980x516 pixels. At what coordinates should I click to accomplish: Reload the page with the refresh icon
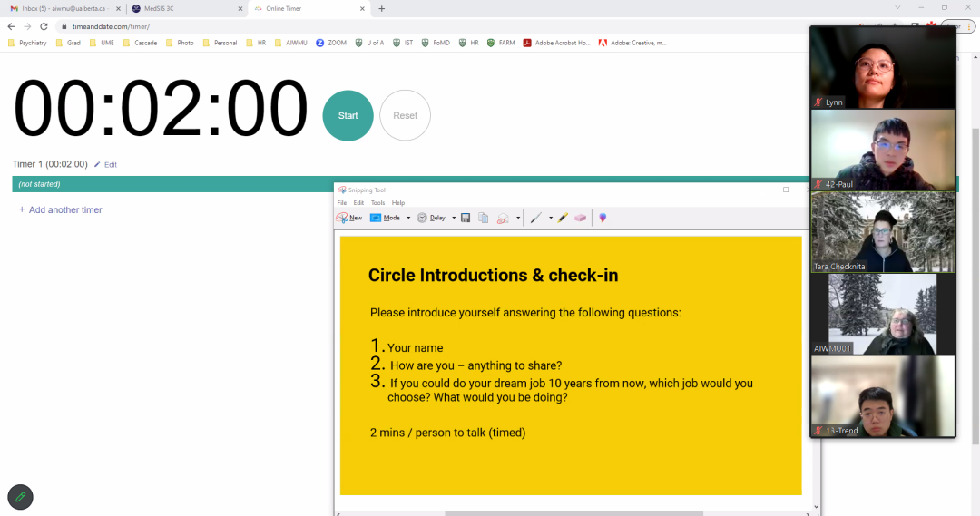(x=44, y=26)
